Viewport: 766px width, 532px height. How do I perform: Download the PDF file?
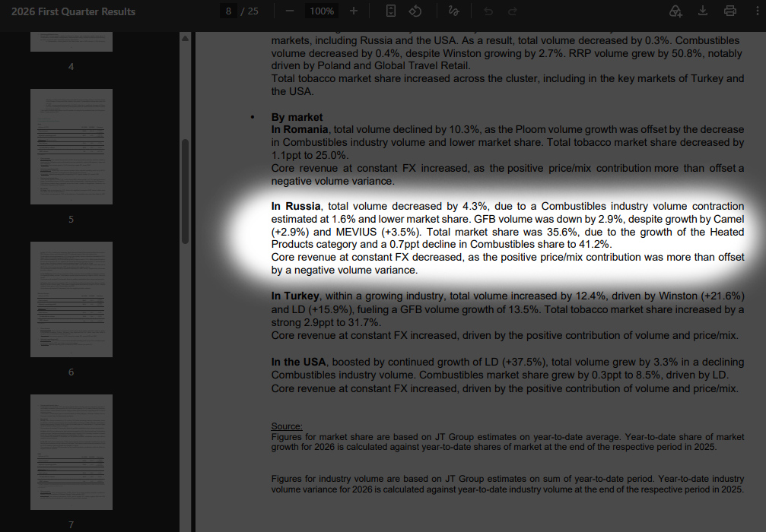(703, 11)
